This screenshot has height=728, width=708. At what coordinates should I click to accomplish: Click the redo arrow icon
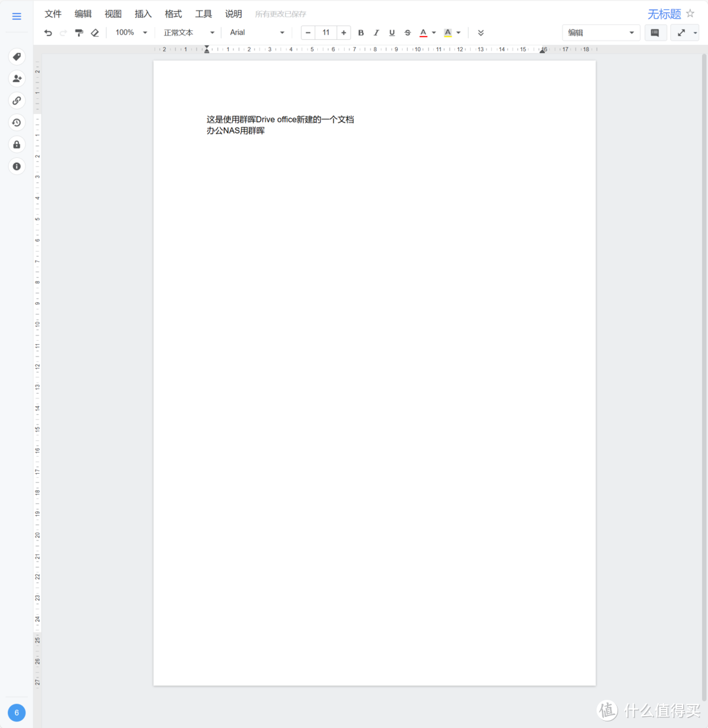[x=64, y=33]
